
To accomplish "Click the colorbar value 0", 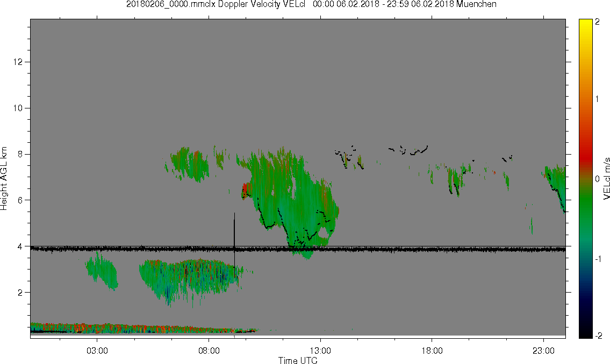I will coord(598,179).
